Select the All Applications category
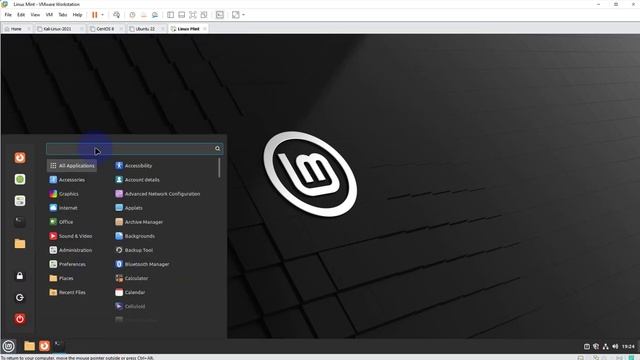Screen dimensions: 640x360 (x=72, y=166)
